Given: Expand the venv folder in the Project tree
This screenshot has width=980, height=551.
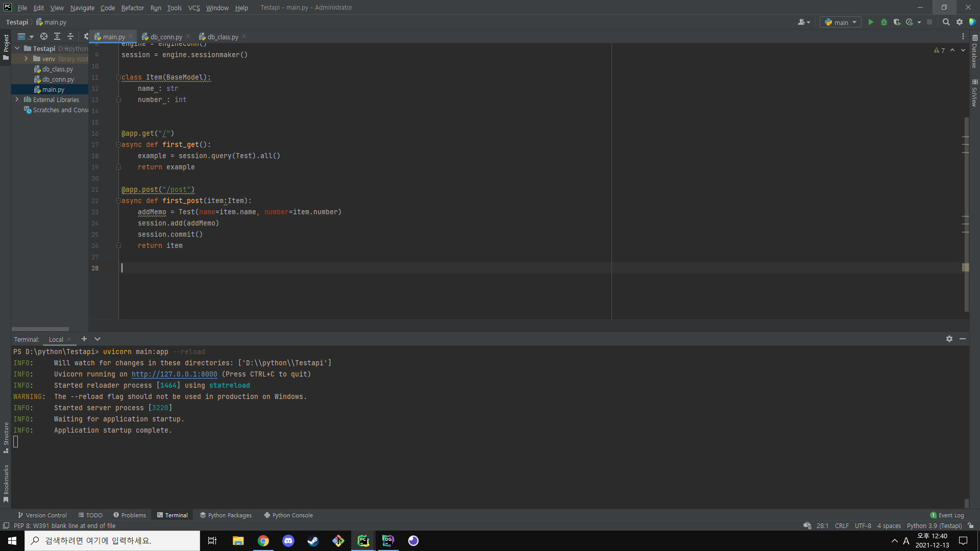Looking at the screenshot, I should tap(26, 59).
